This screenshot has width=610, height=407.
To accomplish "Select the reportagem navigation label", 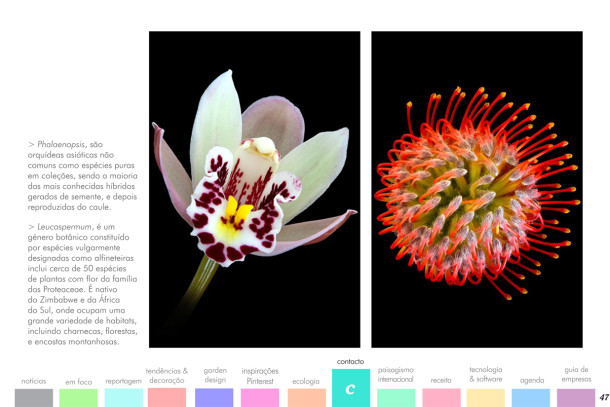I will (123, 381).
